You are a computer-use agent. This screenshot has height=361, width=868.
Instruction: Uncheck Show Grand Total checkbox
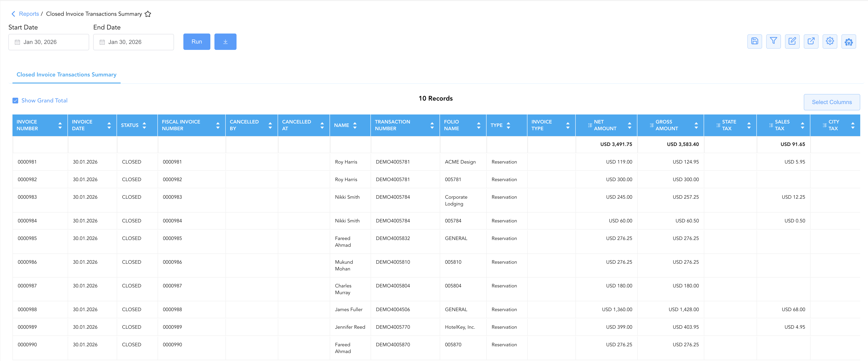[16, 100]
